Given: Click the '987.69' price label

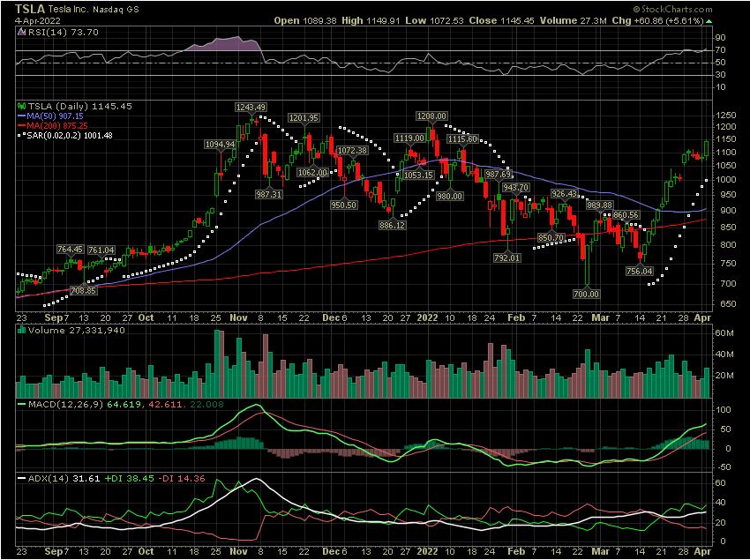Looking at the screenshot, I should tap(499, 174).
